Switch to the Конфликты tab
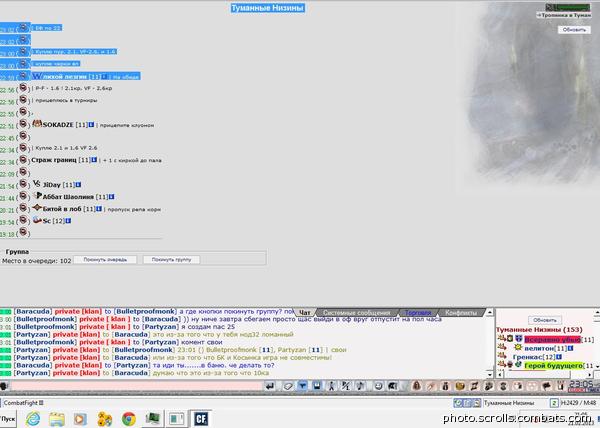The height and width of the screenshot is (428, 600). click(461, 312)
